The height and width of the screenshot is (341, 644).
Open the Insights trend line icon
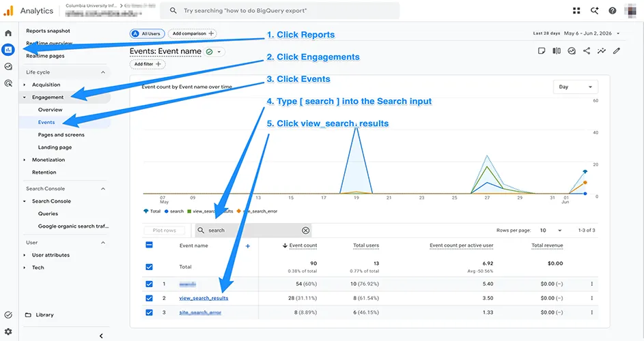(x=601, y=51)
